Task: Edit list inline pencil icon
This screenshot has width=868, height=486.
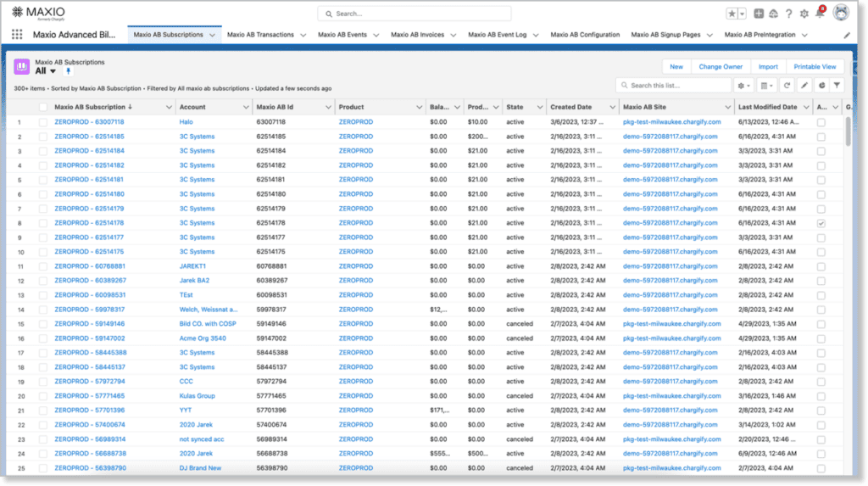Action: [x=804, y=86]
